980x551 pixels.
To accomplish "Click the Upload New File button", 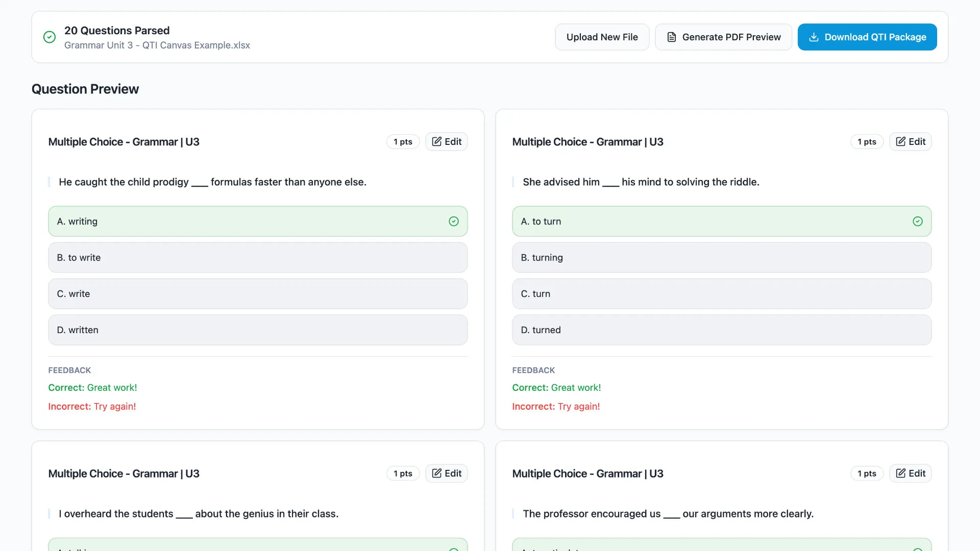I will 602,37.
